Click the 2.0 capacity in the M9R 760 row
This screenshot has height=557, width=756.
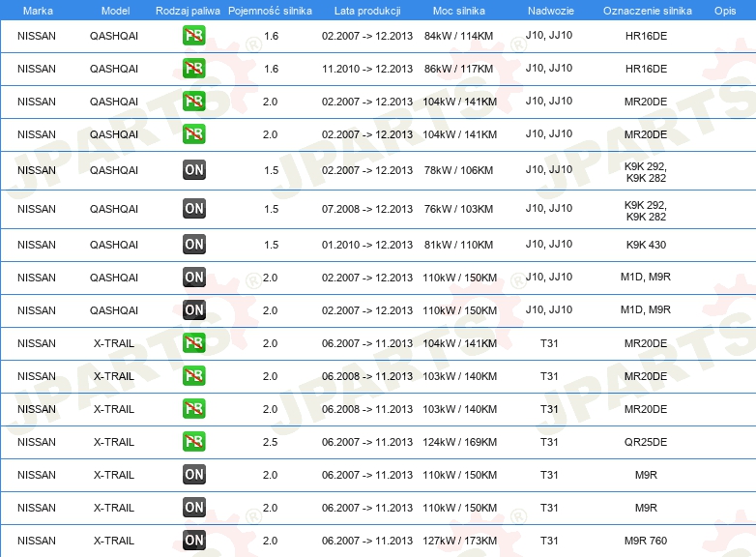click(x=270, y=541)
